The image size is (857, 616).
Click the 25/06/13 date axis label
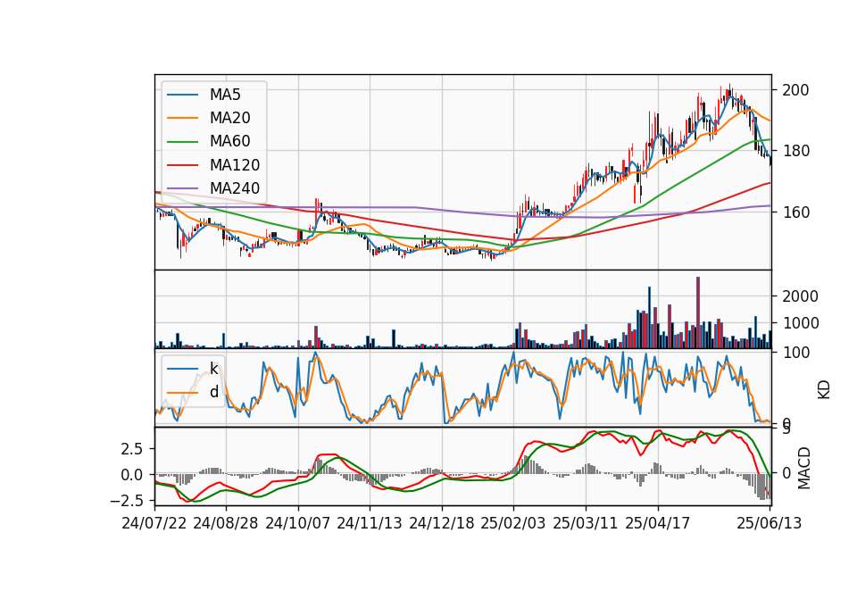769,523
